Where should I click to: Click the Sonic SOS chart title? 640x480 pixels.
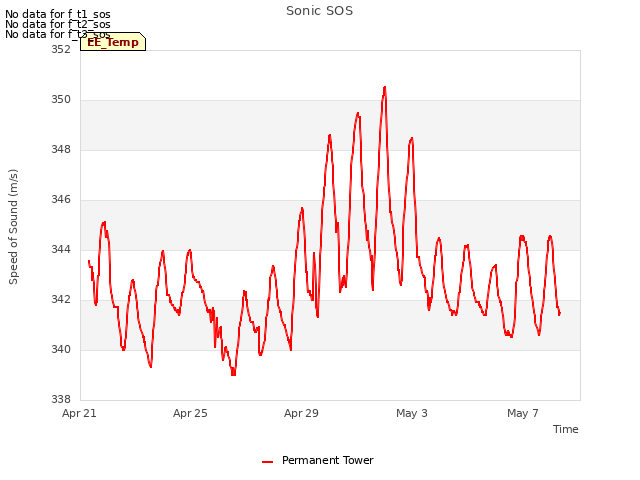point(319,11)
